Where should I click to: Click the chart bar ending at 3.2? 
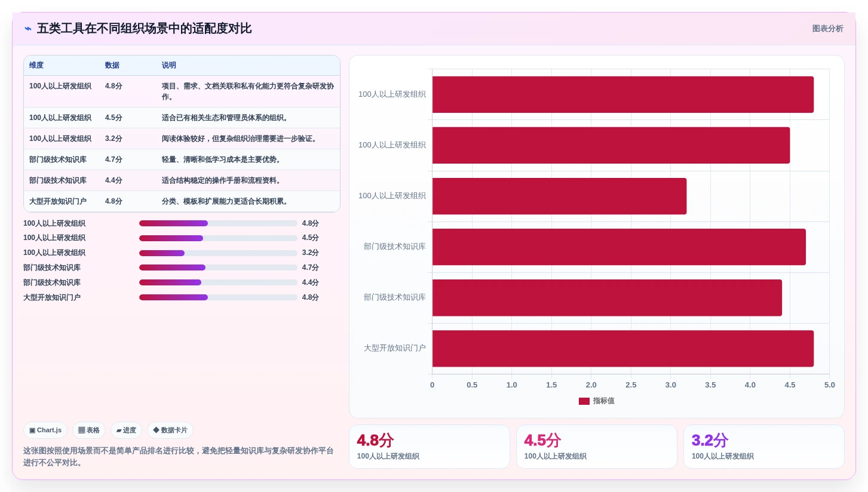point(560,196)
